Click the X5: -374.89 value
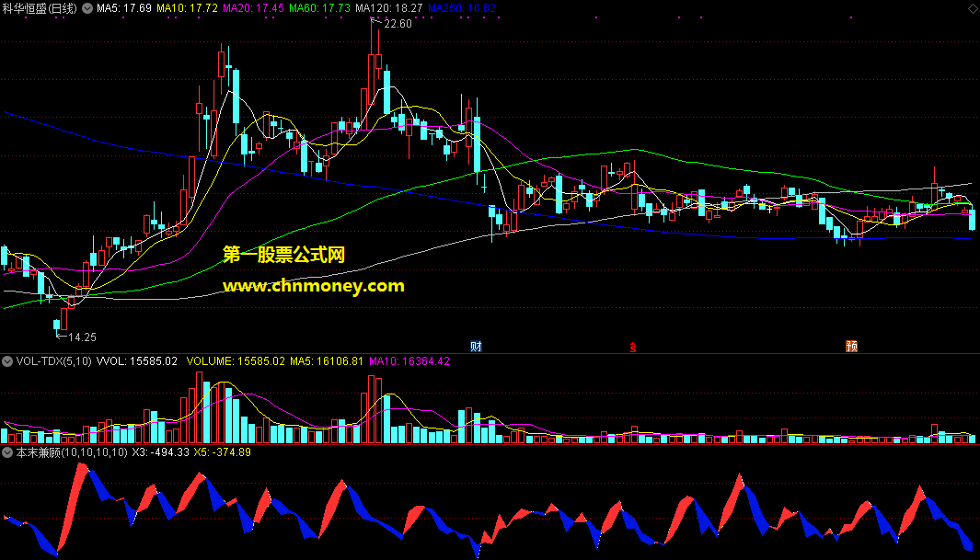The height and width of the screenshot is (560, 980). coord(223,452)
